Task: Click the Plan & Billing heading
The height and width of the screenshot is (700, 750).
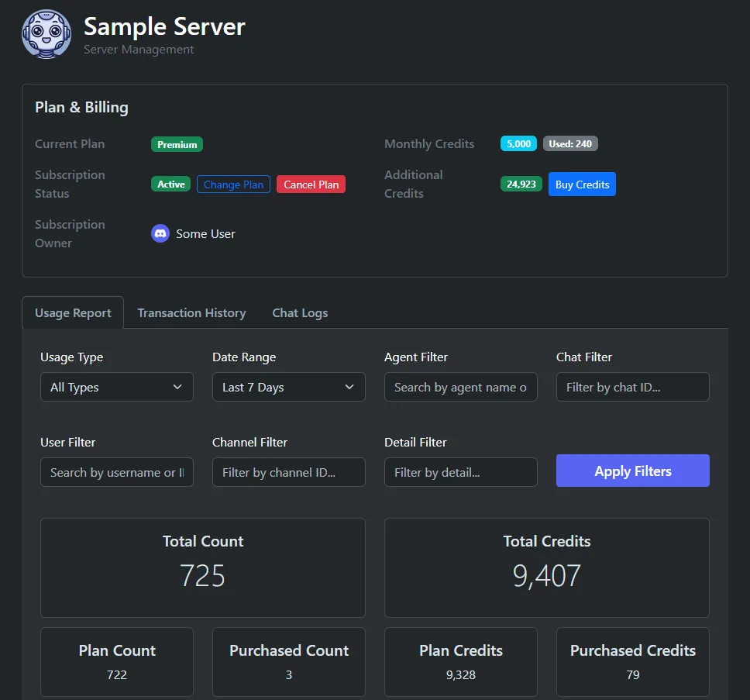Action: pyautogui.click(x=82, y=107)
